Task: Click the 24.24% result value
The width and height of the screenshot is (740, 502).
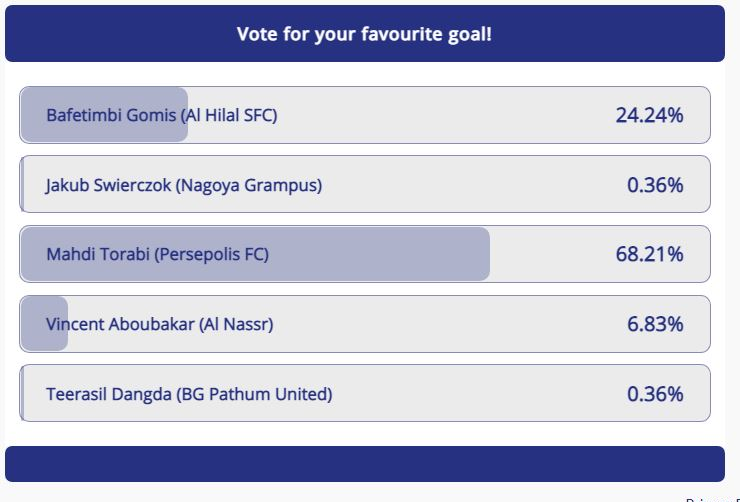Action: [649, 115]
